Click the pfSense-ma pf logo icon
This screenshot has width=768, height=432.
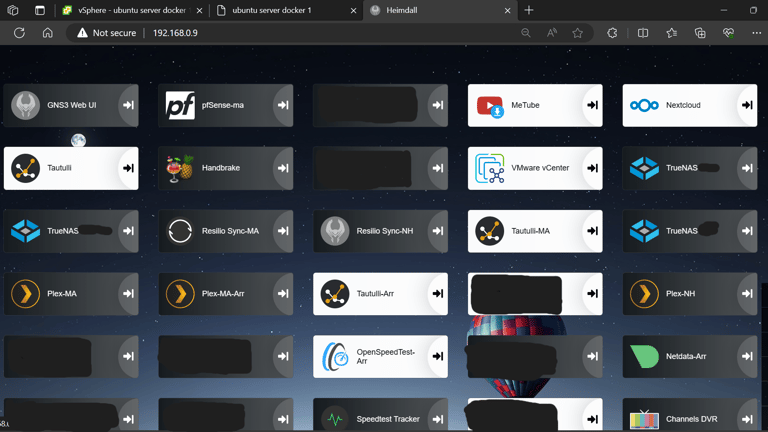[x=180, y=105]
